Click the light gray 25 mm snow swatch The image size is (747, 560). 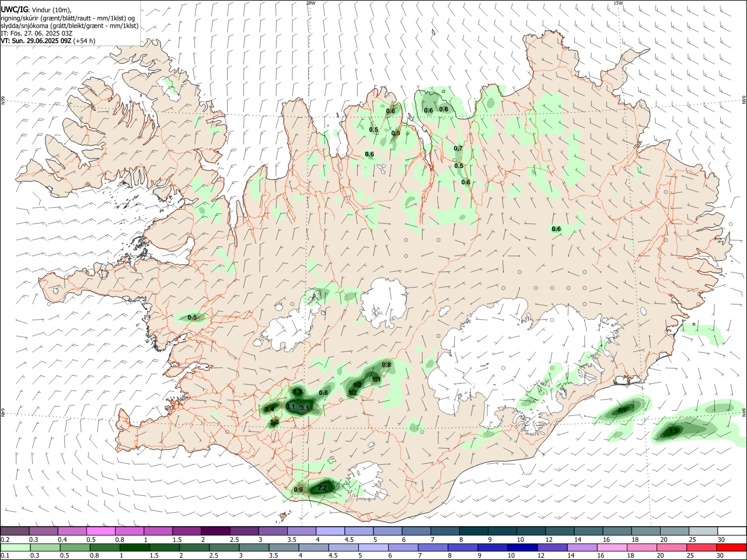coord(703,531)
